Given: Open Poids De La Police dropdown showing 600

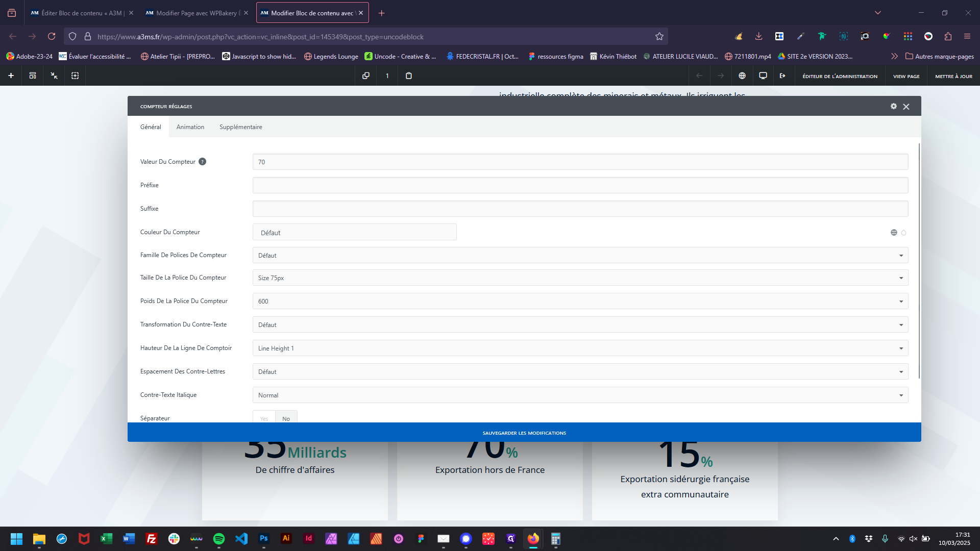Looking at the screenshot, I should click(x=580, y=302).
